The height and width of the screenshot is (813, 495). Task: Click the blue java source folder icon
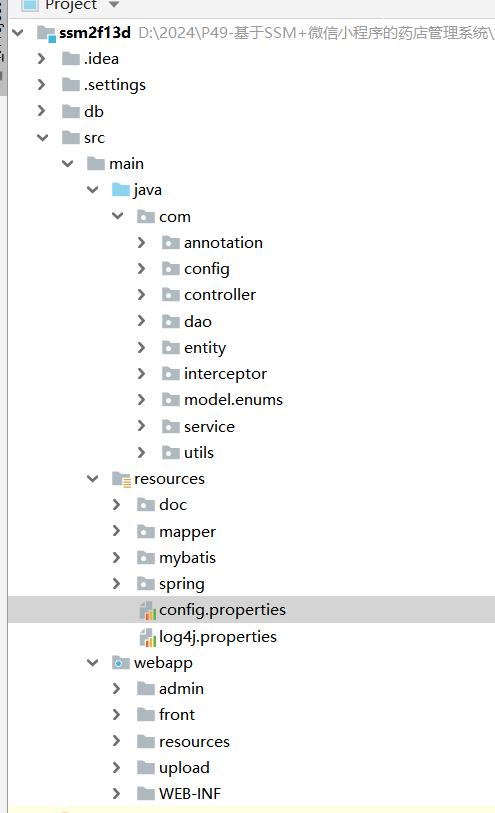coord(121,190)
